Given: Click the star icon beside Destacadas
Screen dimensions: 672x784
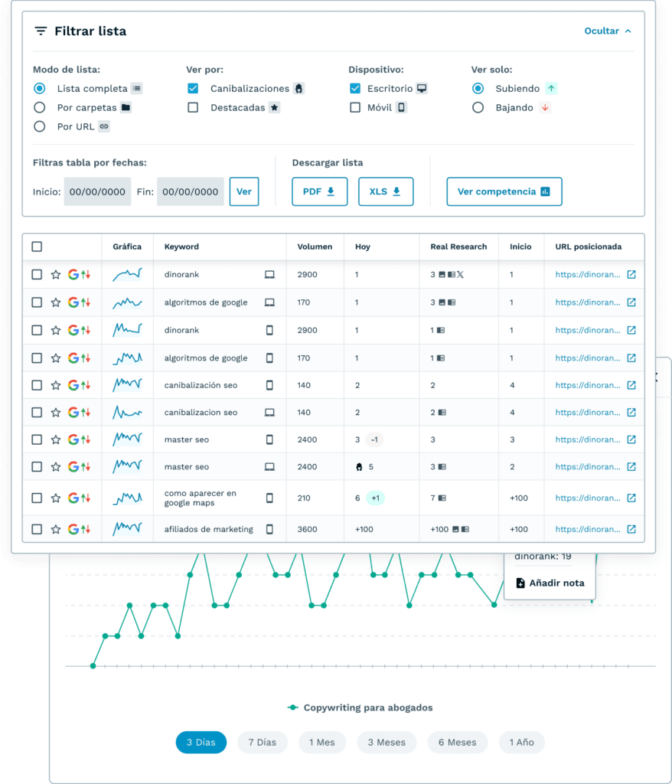Looking at the screenshot, I should coord(275,107).
